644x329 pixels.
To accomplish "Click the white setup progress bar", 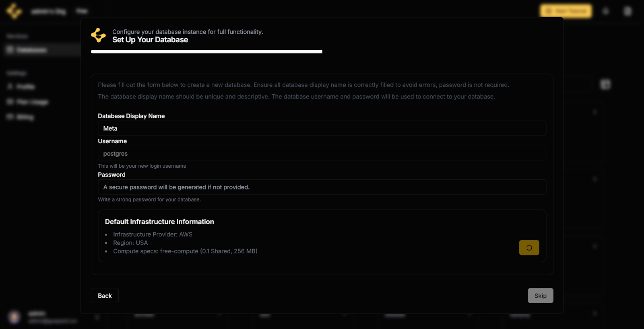I will point(206,51).
